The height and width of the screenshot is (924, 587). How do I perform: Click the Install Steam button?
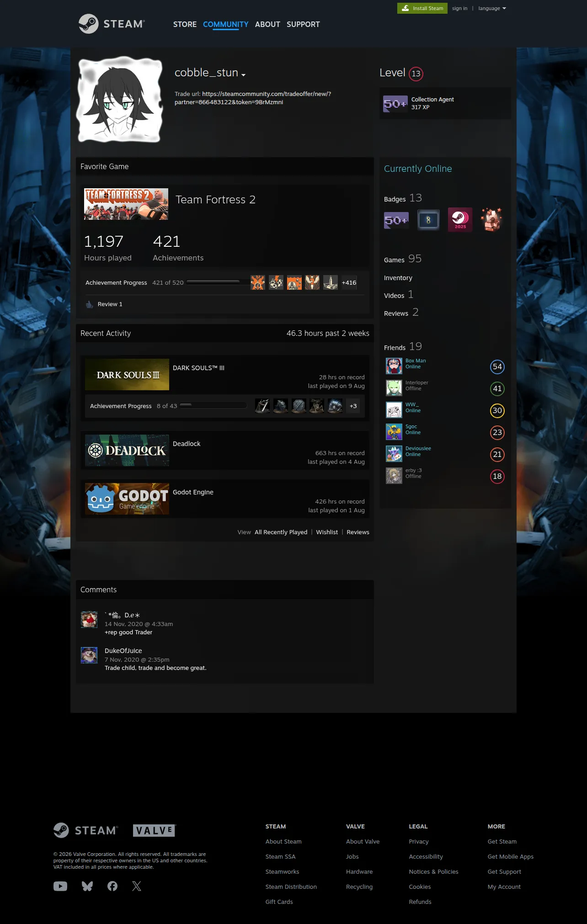[x=422, y=8]
